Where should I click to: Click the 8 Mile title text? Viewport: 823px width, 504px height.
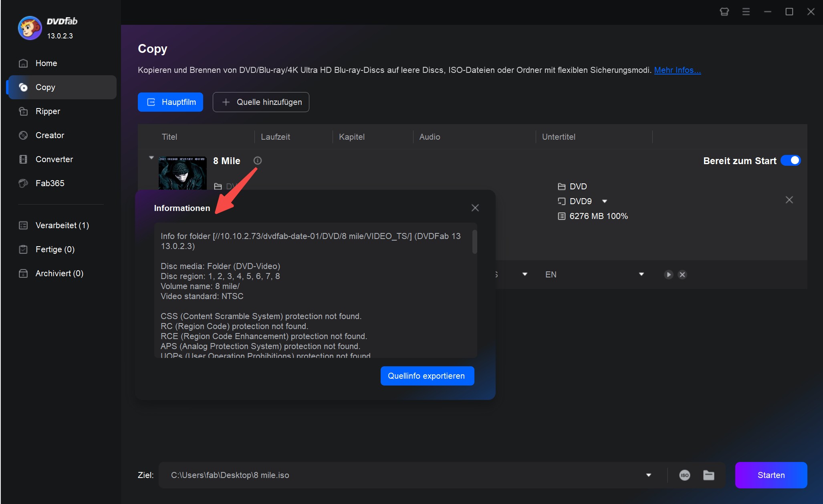pyautogui.click(x=227, y=161)
